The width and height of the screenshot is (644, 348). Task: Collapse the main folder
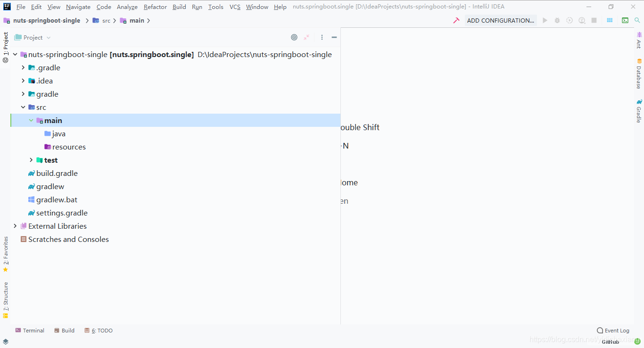coord(31,120)
